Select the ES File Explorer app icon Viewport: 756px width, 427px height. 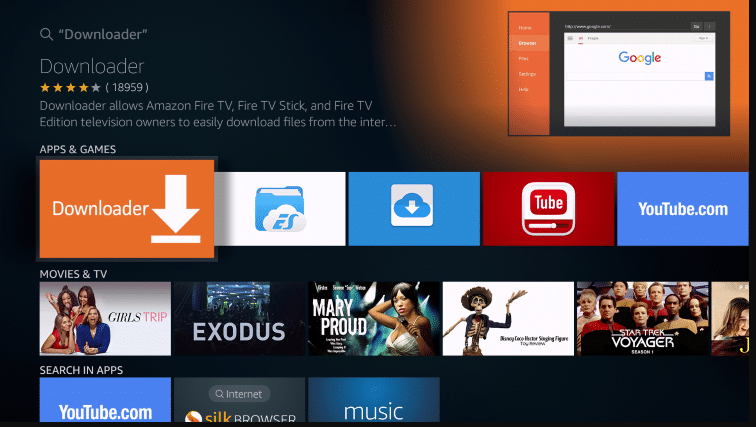tap(281, 208)
